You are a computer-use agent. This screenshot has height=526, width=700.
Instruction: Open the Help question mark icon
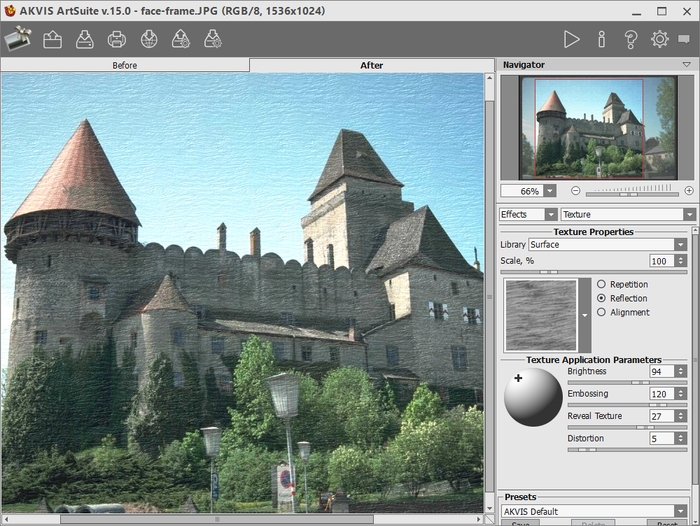[x=630, y=39]
